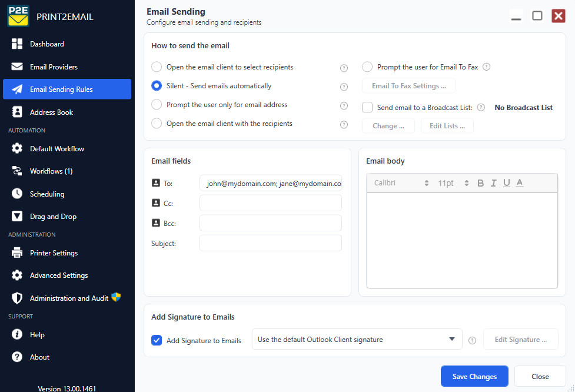Open the 11pt font size dropdown
This screenshot has width=575, height=392.
(453, 183)
